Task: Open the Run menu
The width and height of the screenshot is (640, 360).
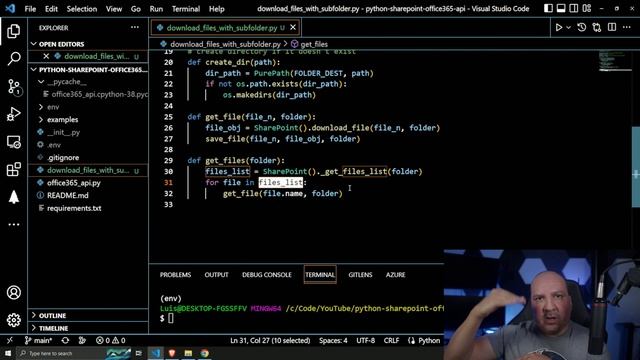Action: tap(156, 9)
